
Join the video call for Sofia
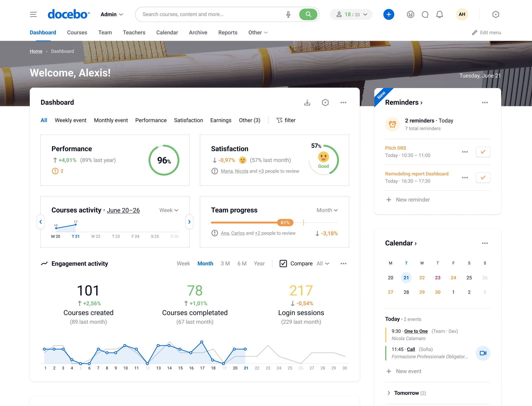pos(483,353)
